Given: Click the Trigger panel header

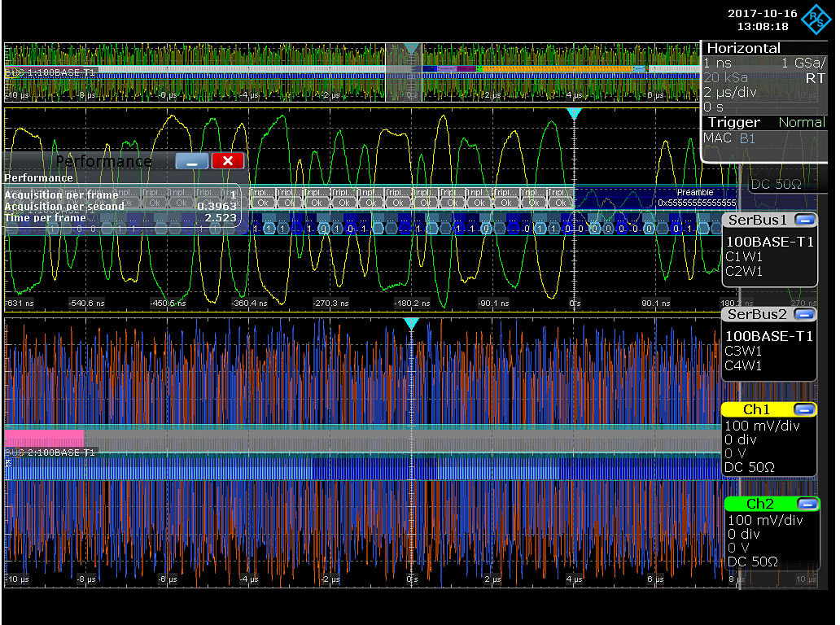Looking at the screenshot, I should tap(733, 122).
